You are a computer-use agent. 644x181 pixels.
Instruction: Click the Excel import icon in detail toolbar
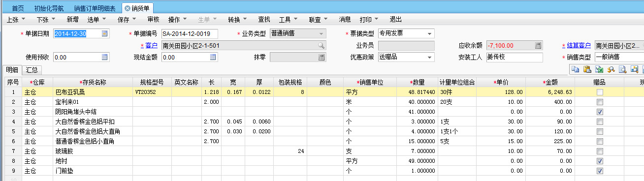click(599, 69)
